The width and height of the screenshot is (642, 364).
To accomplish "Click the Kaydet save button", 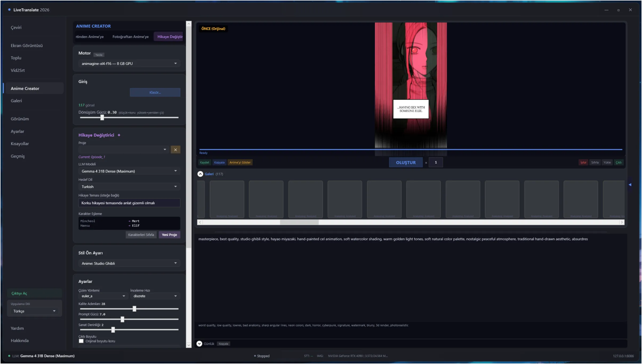I will (204, 163).
